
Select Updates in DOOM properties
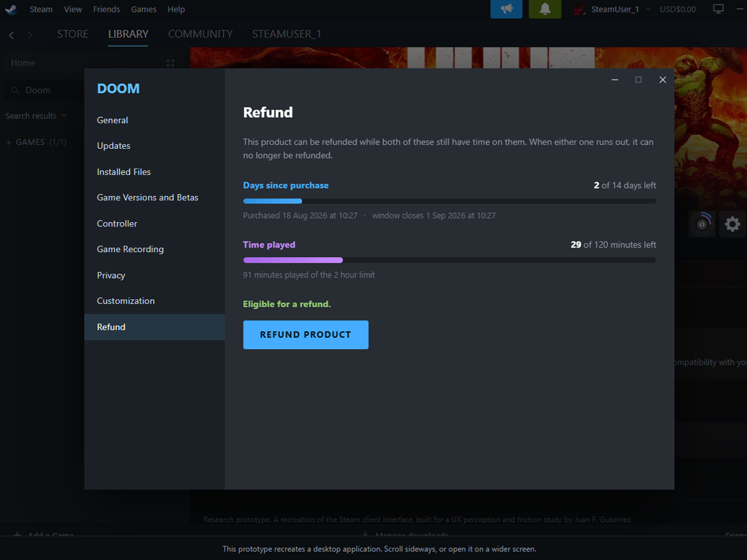coord(154,146)
